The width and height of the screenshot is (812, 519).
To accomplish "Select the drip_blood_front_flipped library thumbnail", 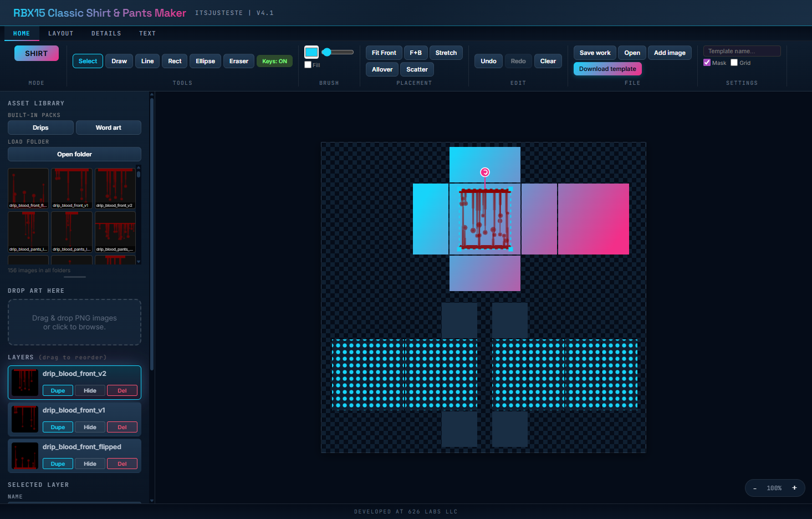I will coord(28,189).
